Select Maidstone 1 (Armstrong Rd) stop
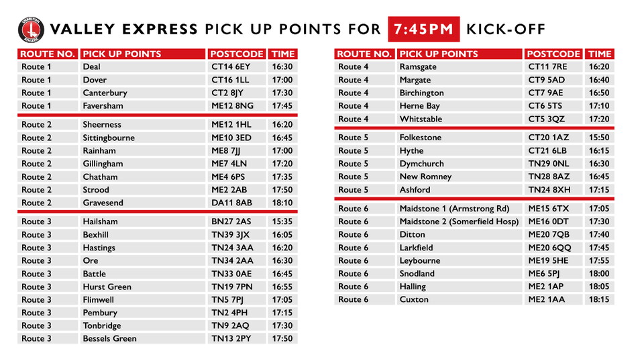 pos(454,209)
